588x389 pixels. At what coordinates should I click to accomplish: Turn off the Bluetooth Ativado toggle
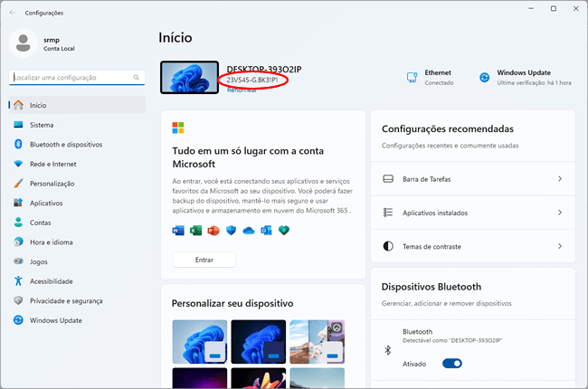(x=452, y=364)
